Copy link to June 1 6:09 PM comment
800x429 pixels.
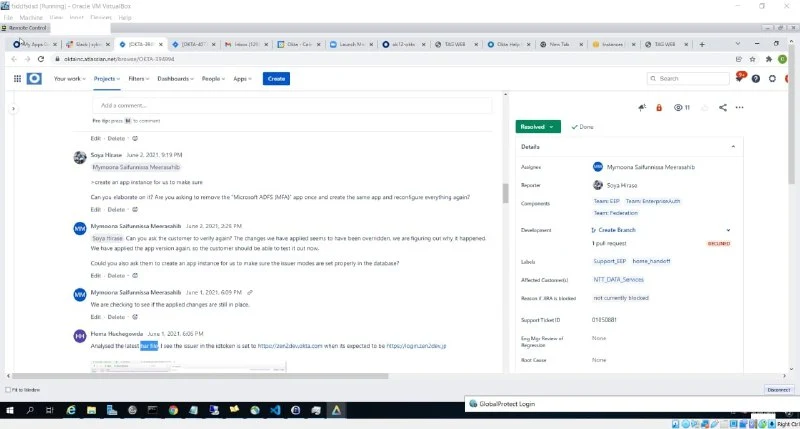point(249,293)
